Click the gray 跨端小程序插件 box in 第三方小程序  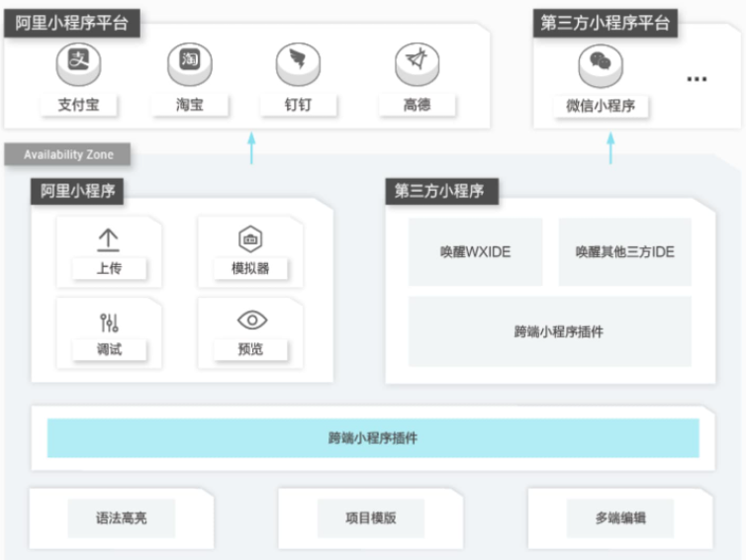(x=550, y=331)
